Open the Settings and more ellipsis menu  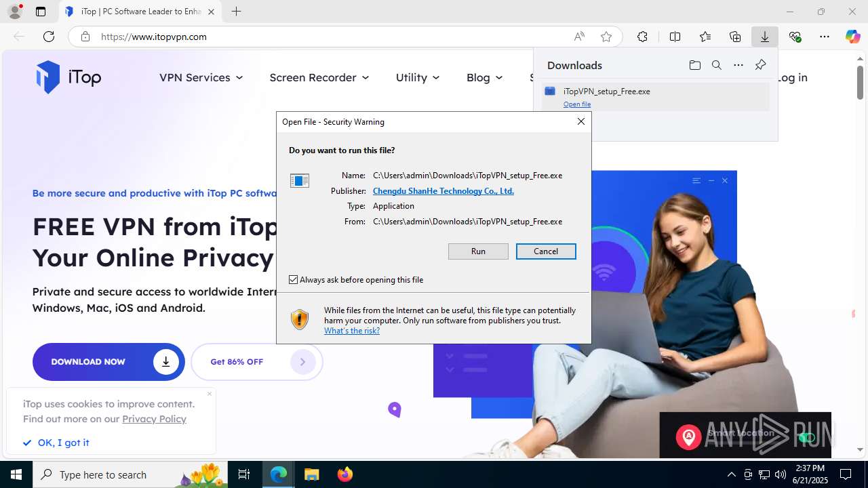point(825,37)
